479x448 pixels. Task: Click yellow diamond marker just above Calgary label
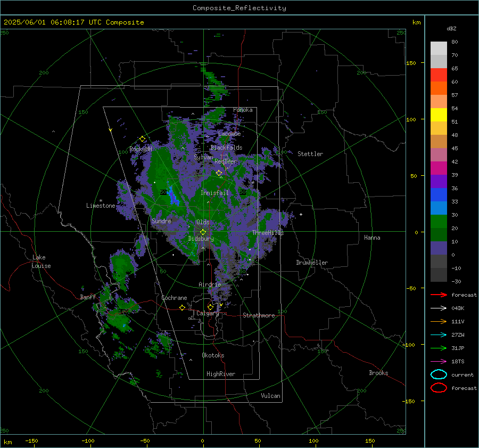[210, 307]
